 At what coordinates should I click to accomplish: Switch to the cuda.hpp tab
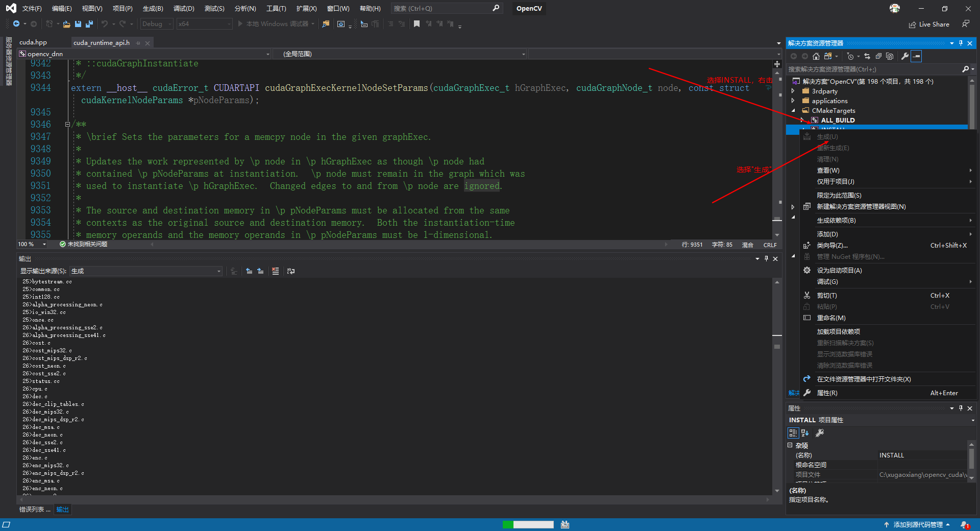click(x=33, y=42)
